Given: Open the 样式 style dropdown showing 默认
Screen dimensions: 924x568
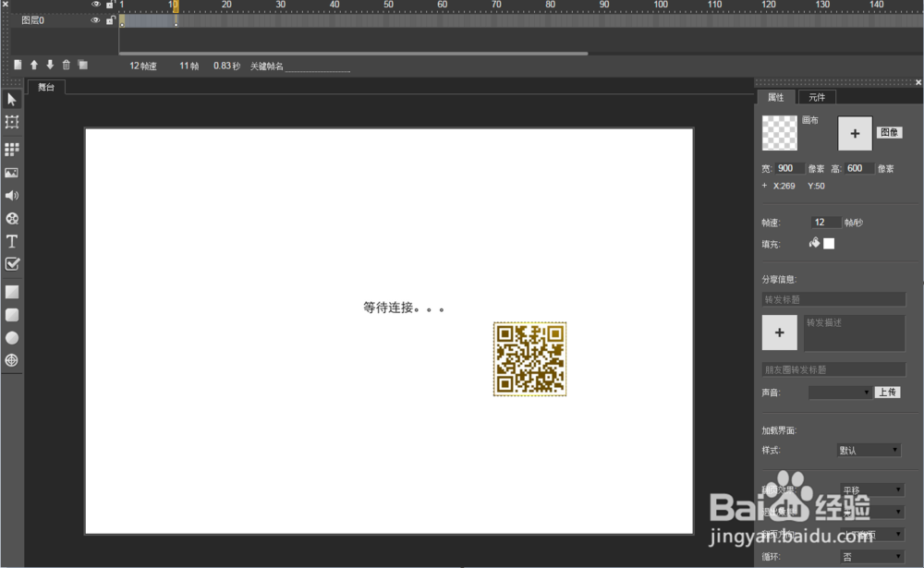Looking at the screenshot, I should (x=868, y=450).
